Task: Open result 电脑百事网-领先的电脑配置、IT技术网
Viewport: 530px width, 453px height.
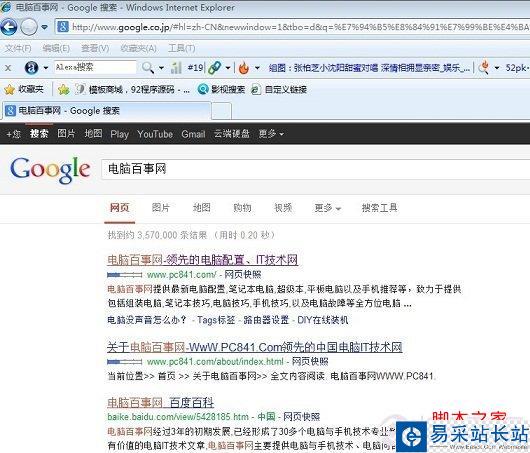Action: [202, 260]
